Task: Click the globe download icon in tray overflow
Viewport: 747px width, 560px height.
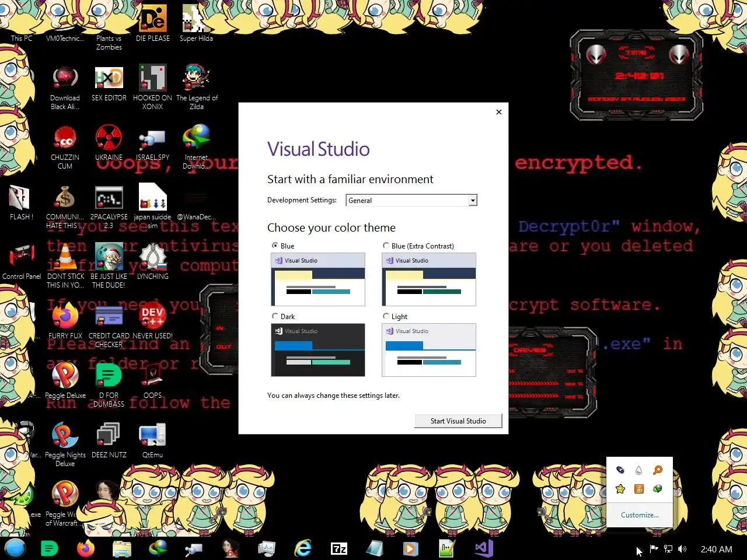Action: tap(658, 489)
